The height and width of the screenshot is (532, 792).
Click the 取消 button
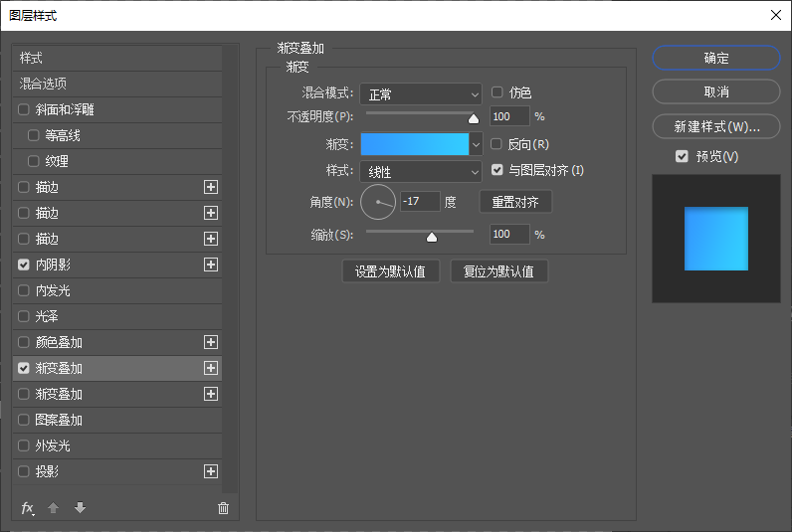716,91
